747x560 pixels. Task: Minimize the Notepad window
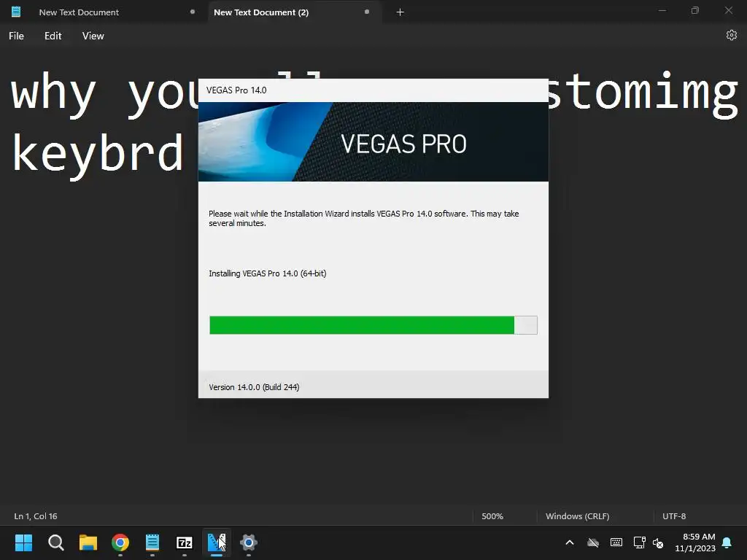click(x=662, y=11)
